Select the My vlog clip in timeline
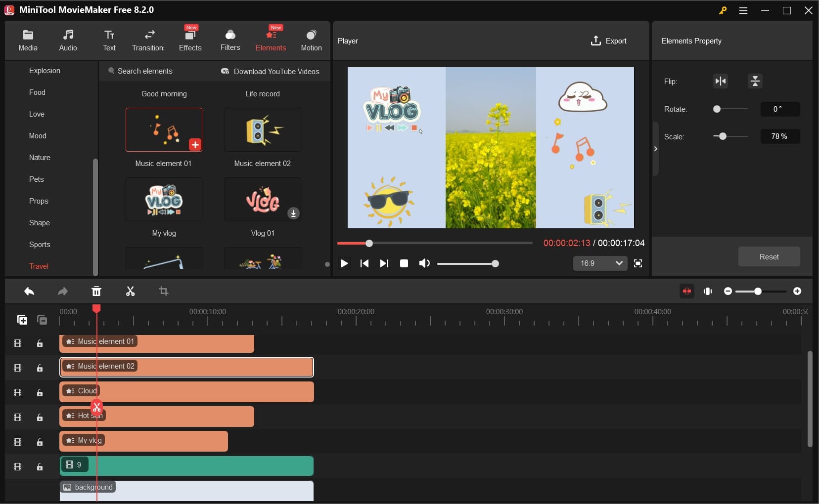Image resolution: width=819 pixels, height=504 pixels. pyautogui.click(x=144, y=441)
